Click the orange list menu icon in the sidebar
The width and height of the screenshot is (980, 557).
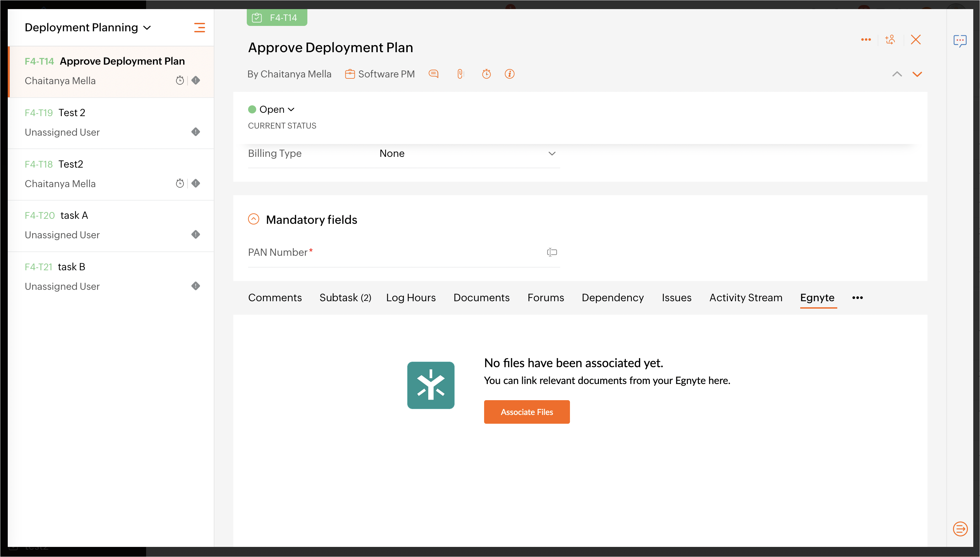click(x=199, y=28)
